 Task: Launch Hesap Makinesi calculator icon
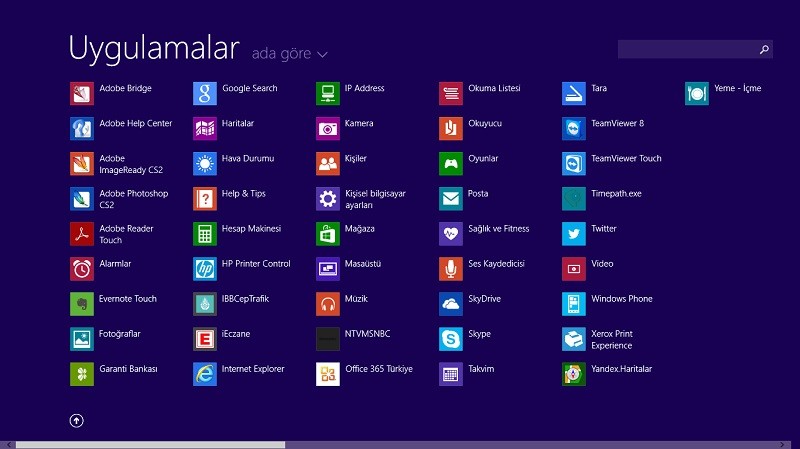click(205, 234)
